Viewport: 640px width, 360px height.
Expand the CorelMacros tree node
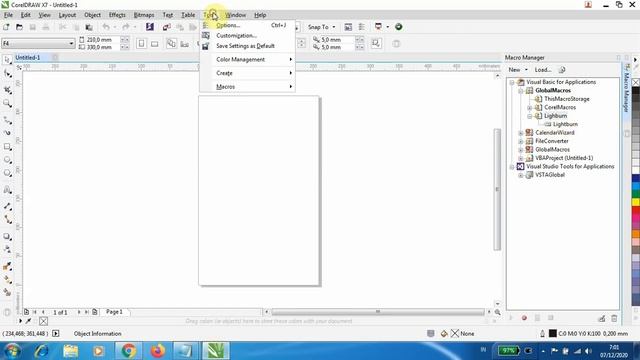pos(529,108)
